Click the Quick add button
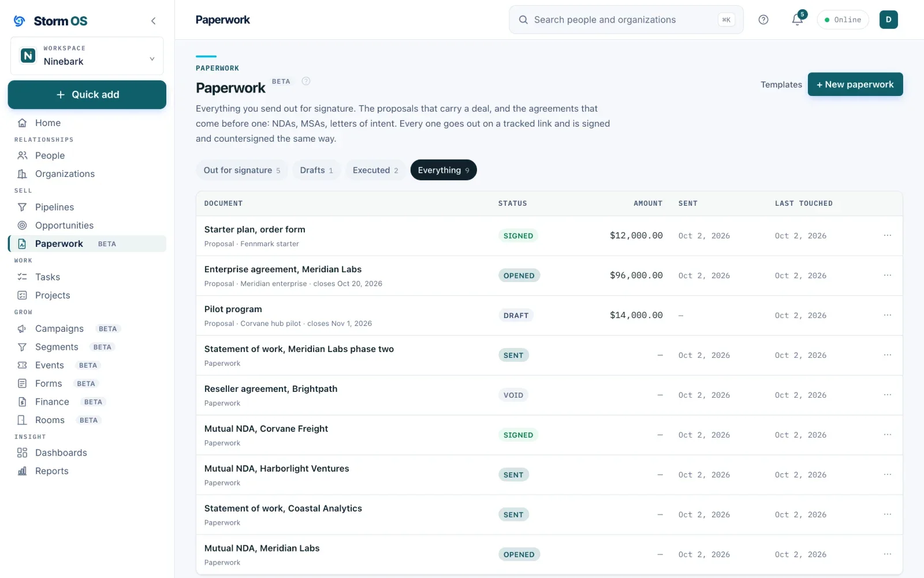 (87, 95)
